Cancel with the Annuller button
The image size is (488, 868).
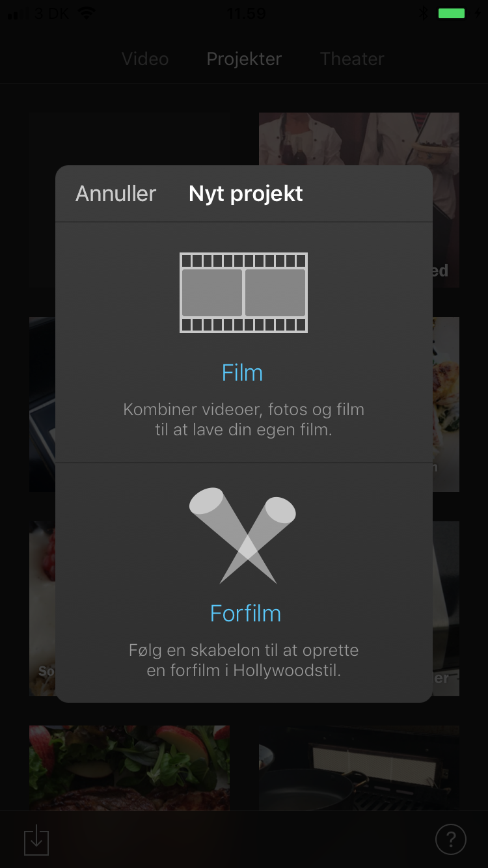(116, 193)
